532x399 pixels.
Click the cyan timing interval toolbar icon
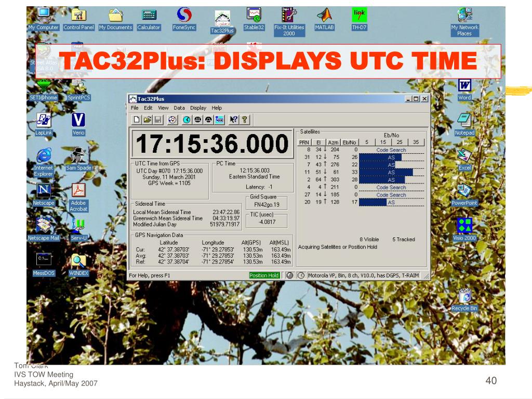click(x=219, y=119)
